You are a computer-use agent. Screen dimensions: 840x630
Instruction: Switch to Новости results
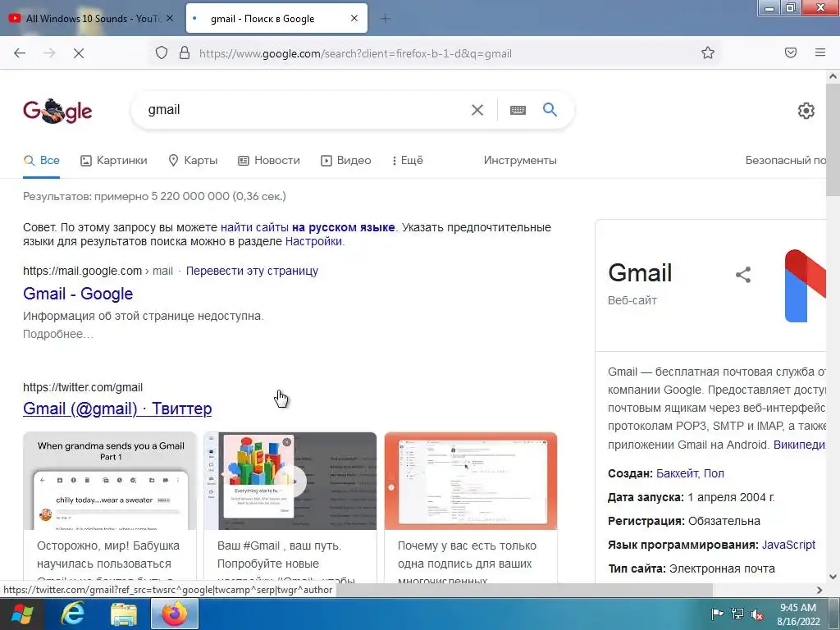coord(269,160)
